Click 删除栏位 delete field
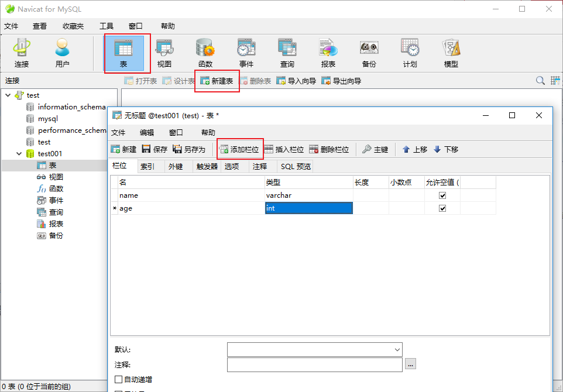The image size is (563, 392). click(329, 149)
